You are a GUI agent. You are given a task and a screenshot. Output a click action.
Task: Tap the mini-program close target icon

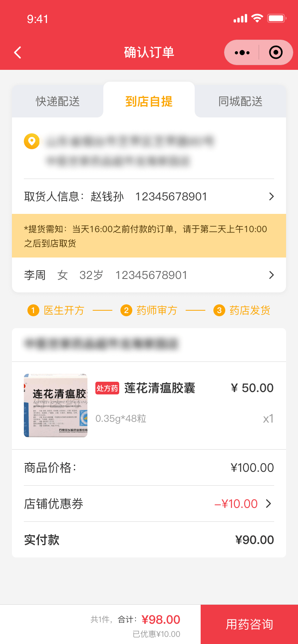click(276, 52)
